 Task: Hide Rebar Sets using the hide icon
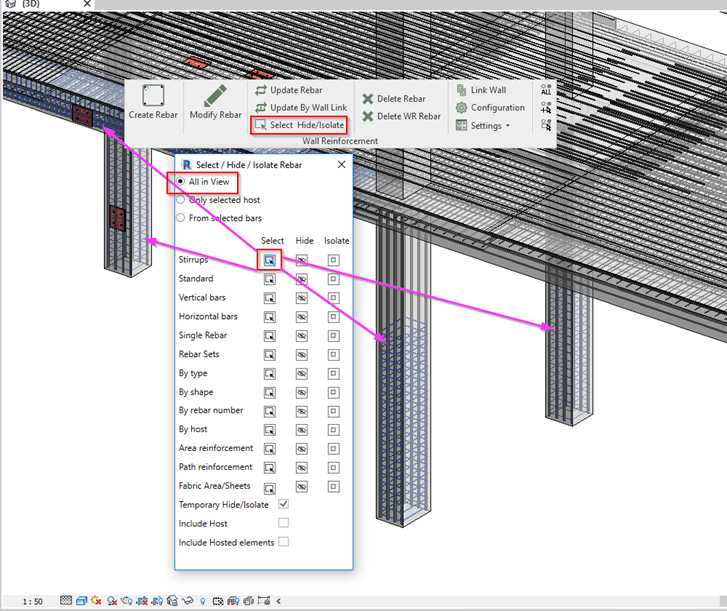[x=302, y=355]
